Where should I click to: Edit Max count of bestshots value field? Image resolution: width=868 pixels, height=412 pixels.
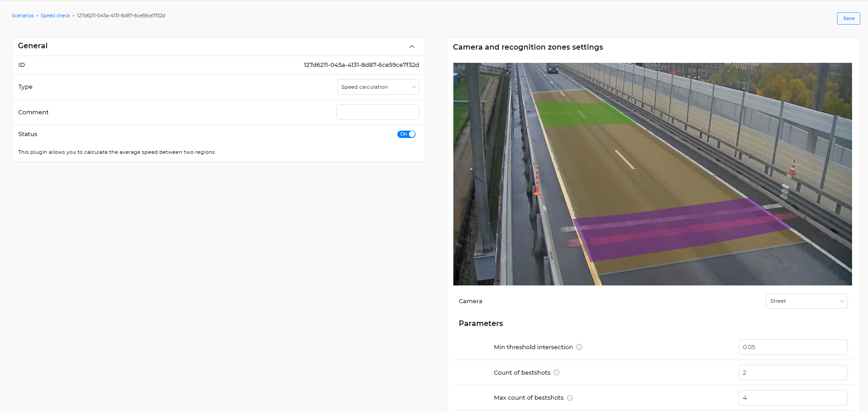[x=793, y=398]
